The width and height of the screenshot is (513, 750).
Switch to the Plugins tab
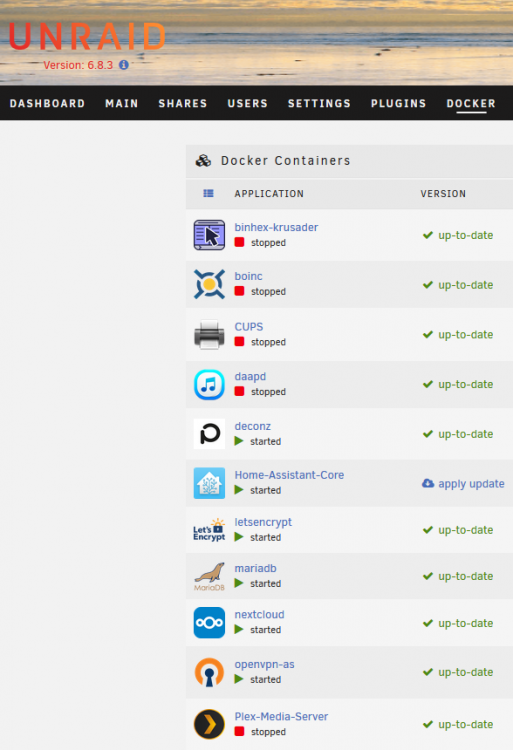pyautogui.click(x=398, y=103)
